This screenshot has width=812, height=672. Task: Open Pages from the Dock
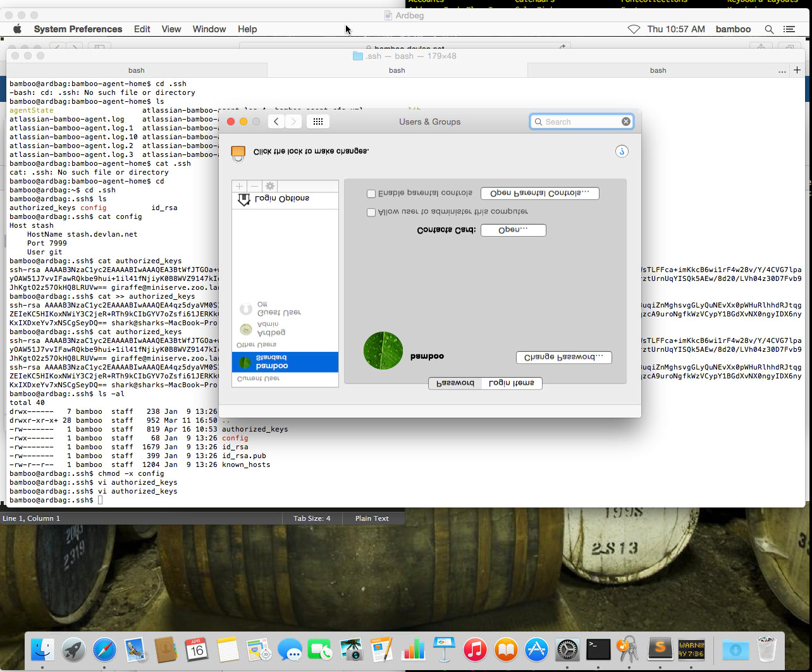(382, 649)
